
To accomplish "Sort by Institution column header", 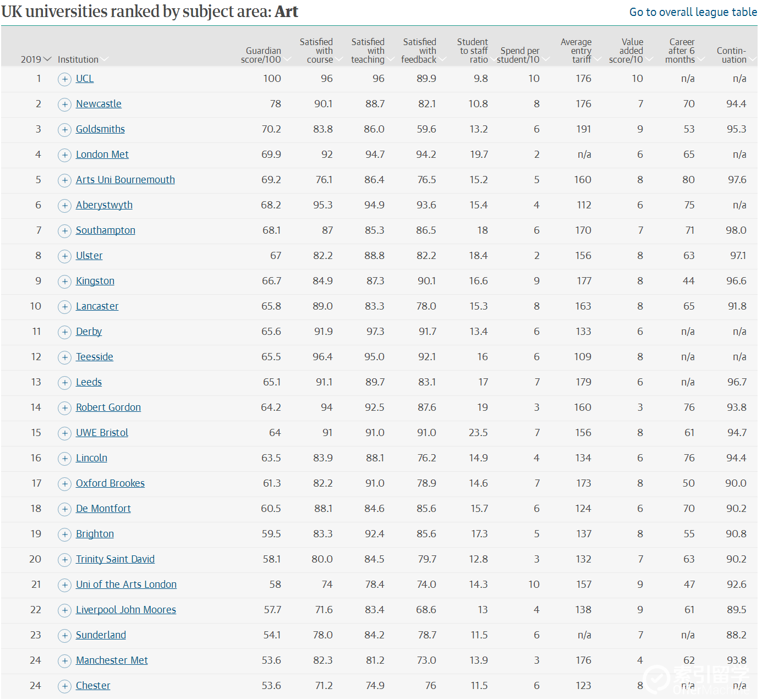I will [83, 59].
